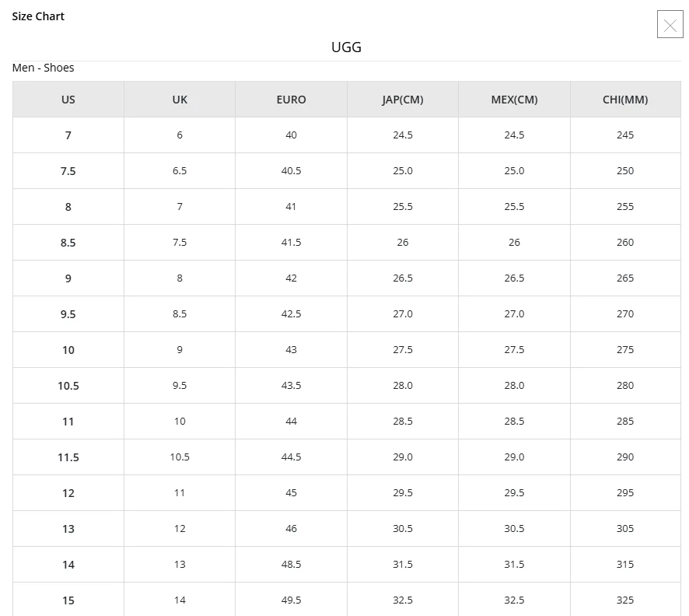Image resolution: width=689 pixels, height=616 pixels.
Task: Close the Size Chart popup
Action: pyautogui.click(x=670, y=25)
